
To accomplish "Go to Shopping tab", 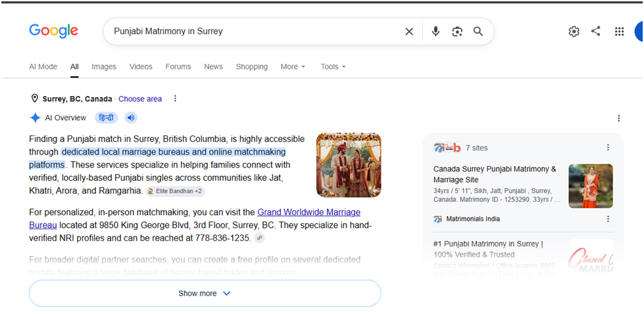I will [x=252, y=66].
